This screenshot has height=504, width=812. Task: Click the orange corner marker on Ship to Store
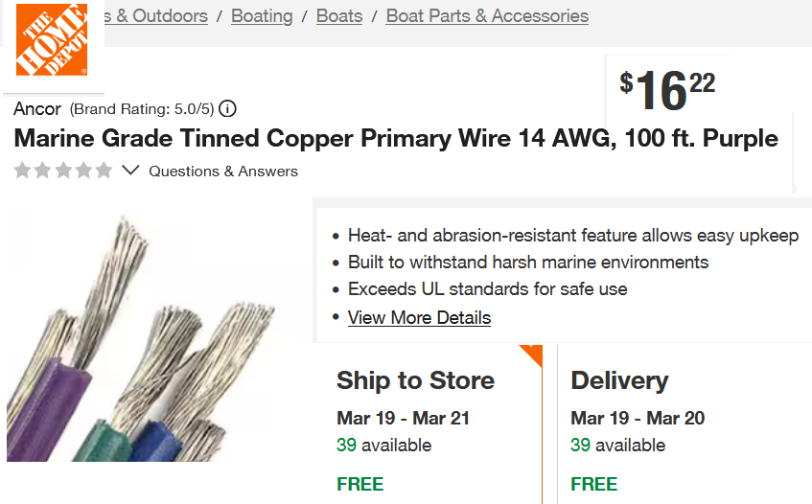coord(532,354)
